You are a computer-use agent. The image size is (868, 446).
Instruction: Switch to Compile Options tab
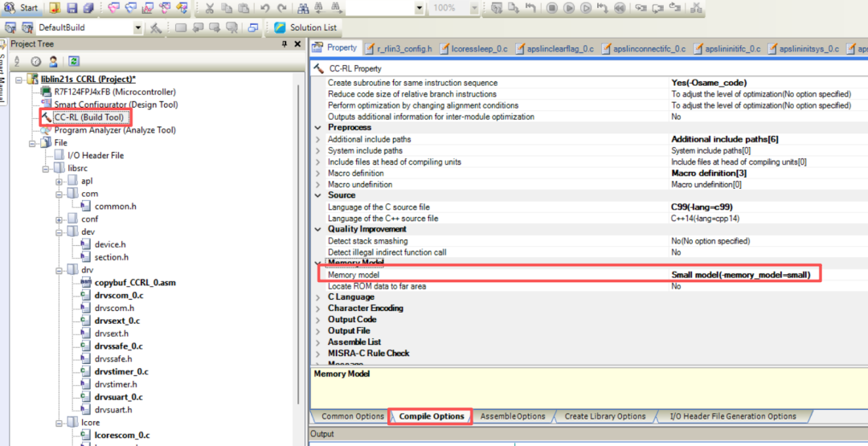coord(431,416)
